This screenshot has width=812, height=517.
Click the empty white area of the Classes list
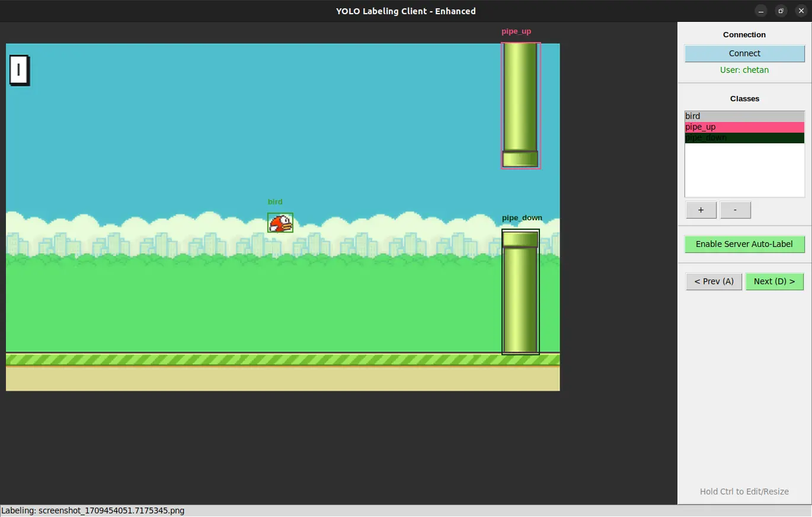(x=744, y=172)
